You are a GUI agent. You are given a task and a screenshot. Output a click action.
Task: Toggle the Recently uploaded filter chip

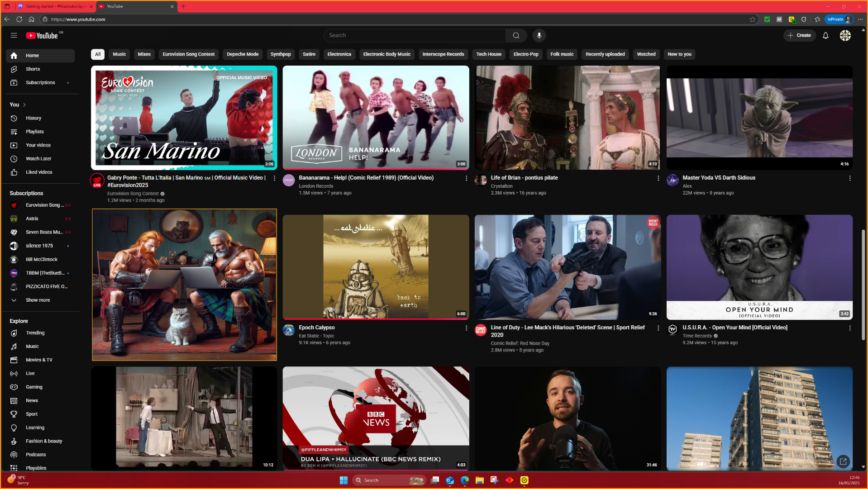point(605,54)
